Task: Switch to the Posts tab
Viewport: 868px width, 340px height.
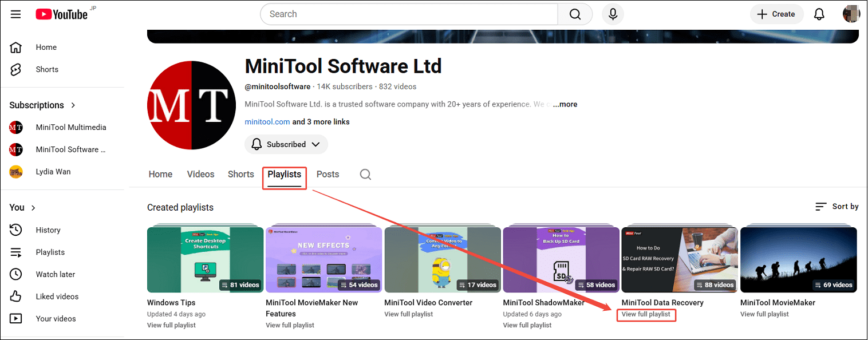Action: pos(328,175)
